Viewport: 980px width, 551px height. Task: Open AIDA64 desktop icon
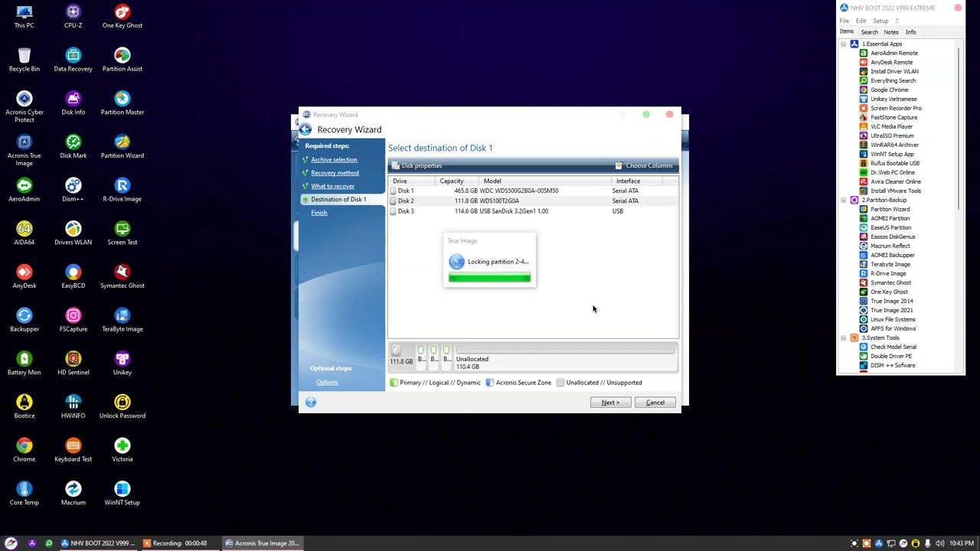point(24,233)
